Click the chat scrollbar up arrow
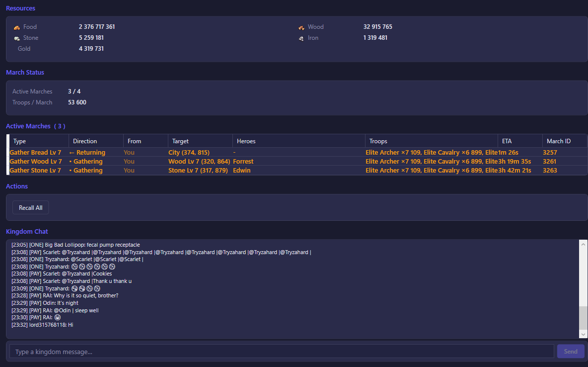Viewport: 588px width, 367px height. [x=583, y=245]
